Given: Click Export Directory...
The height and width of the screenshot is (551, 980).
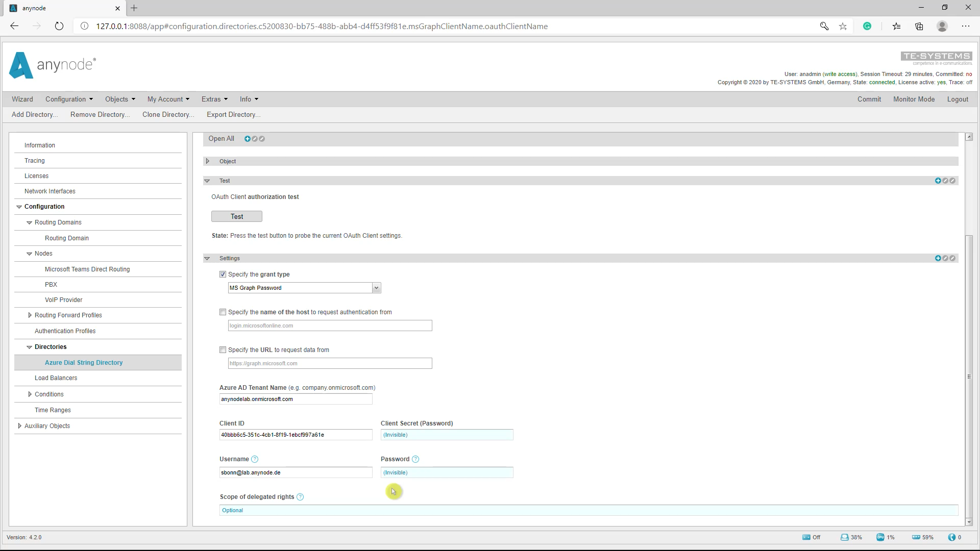Looking at the screenshot, I should point(233,114).
